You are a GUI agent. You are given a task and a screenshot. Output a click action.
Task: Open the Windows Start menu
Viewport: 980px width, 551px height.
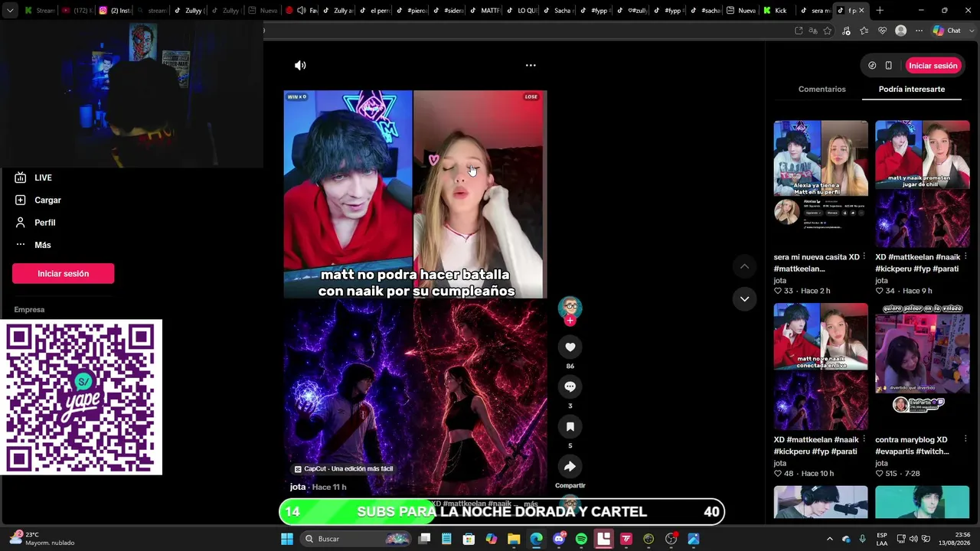pyautogui.click(x=287, y=539)
